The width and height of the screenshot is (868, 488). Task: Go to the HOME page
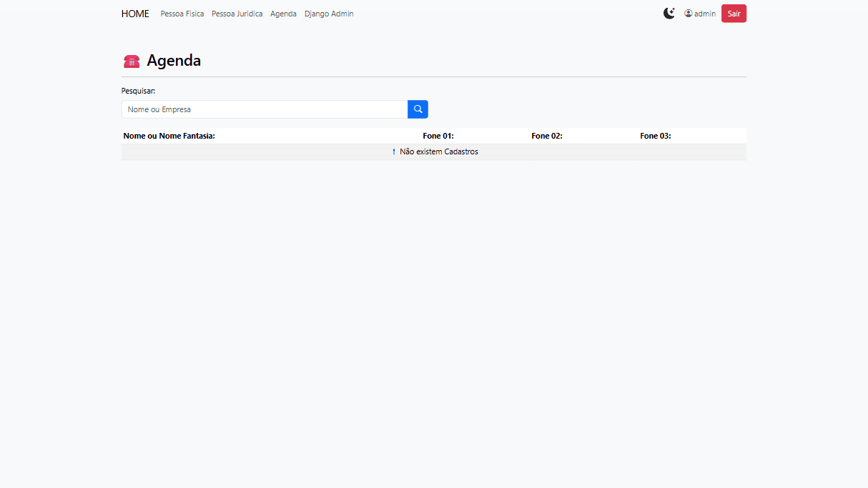[135, 14]
